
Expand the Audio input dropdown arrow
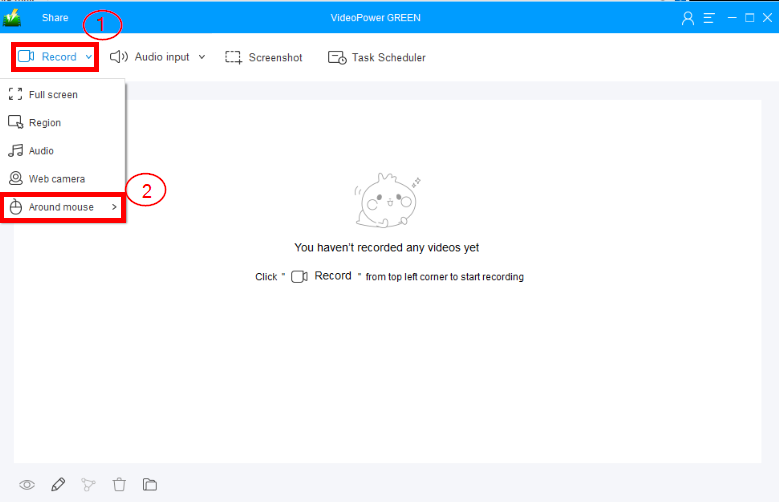(202, 57)
